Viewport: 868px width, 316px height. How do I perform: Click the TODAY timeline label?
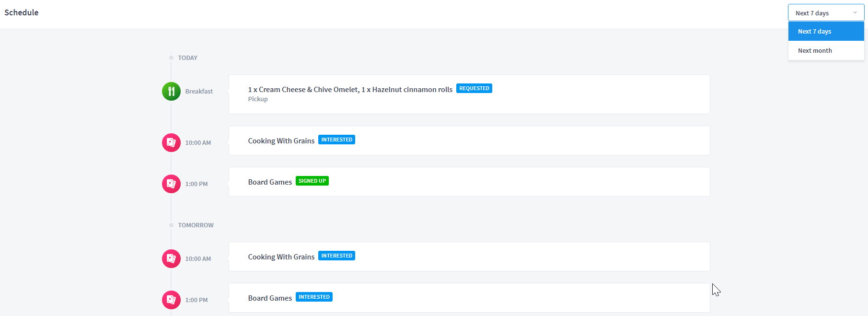[188, 58]
